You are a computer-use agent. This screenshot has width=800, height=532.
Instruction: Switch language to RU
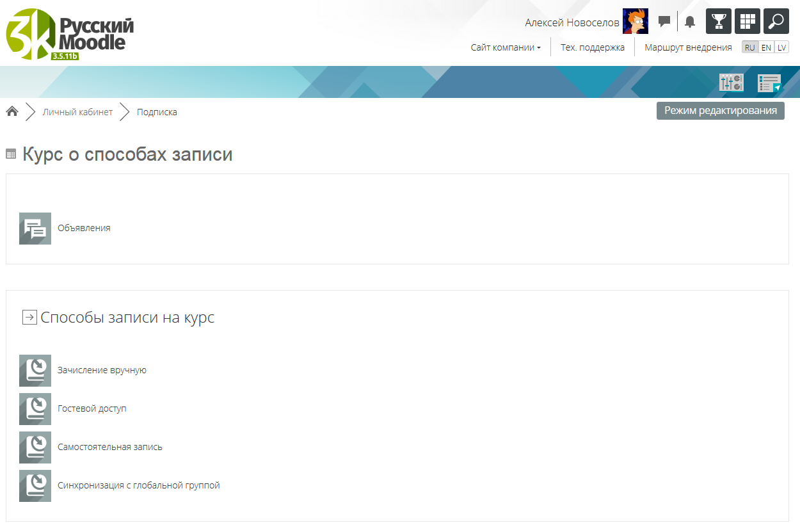point(749,47)
